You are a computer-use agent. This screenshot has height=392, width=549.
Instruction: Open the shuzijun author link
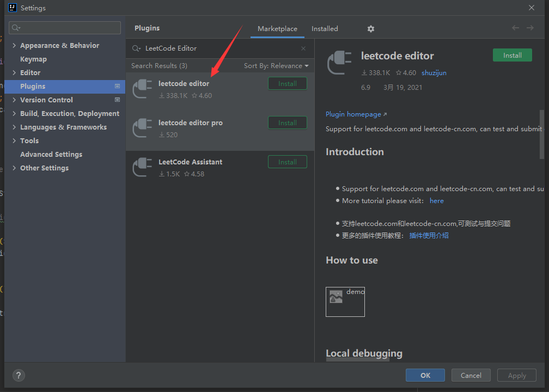pos(434,73)
